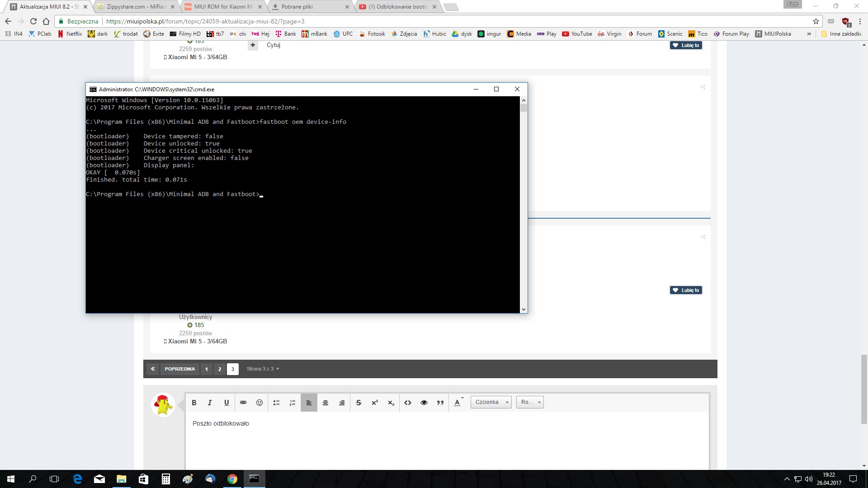868x488 pixels.
Task: Toggle underline formatting in the editor
Action: pos(226,403)
